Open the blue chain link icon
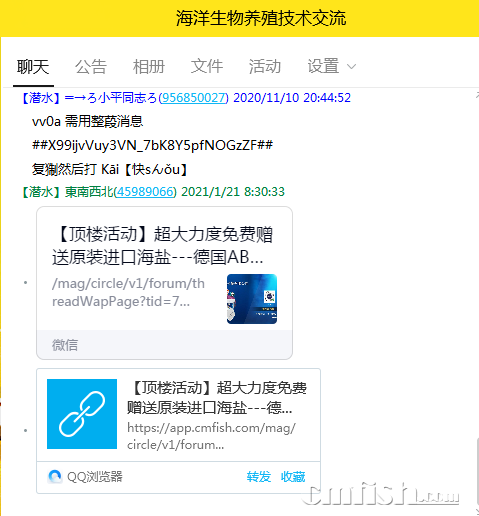The image size is (479, 516). 82,414
